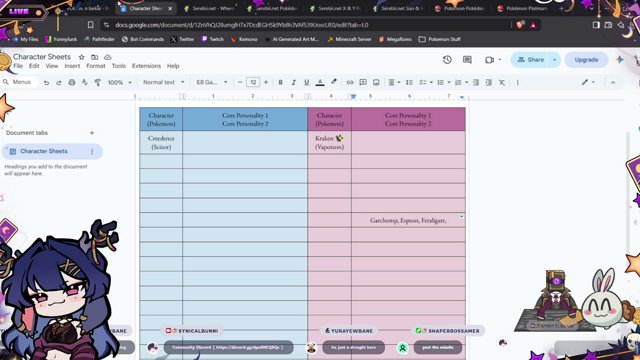Click the Brave shield icon

point(520,25)
